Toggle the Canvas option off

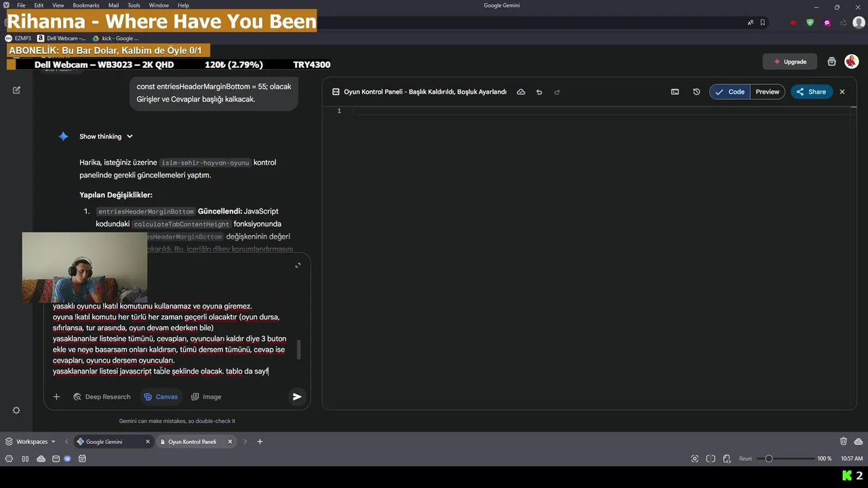161,396
